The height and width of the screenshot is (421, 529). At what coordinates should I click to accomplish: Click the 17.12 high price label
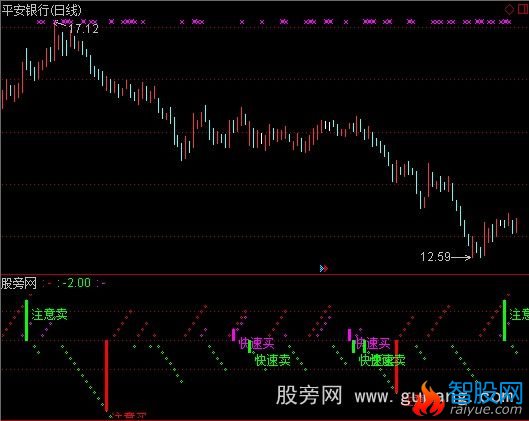[83, 29]
